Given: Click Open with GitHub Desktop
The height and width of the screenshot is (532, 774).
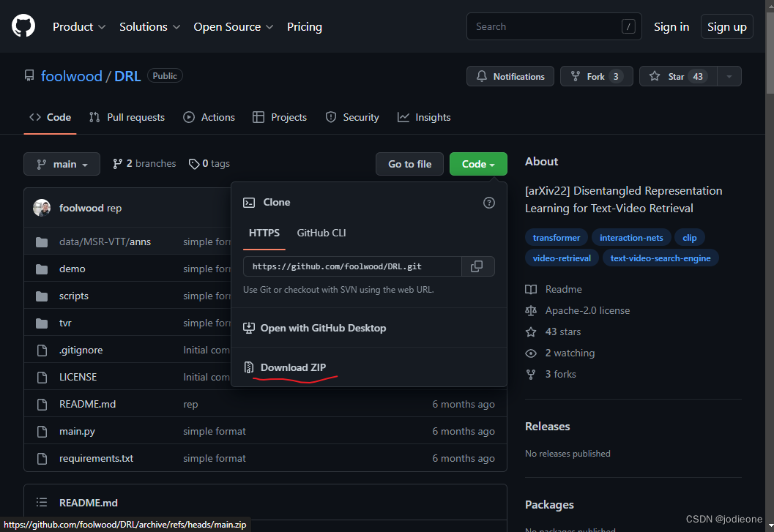Looking at the screenshot, I should point(324,328).
